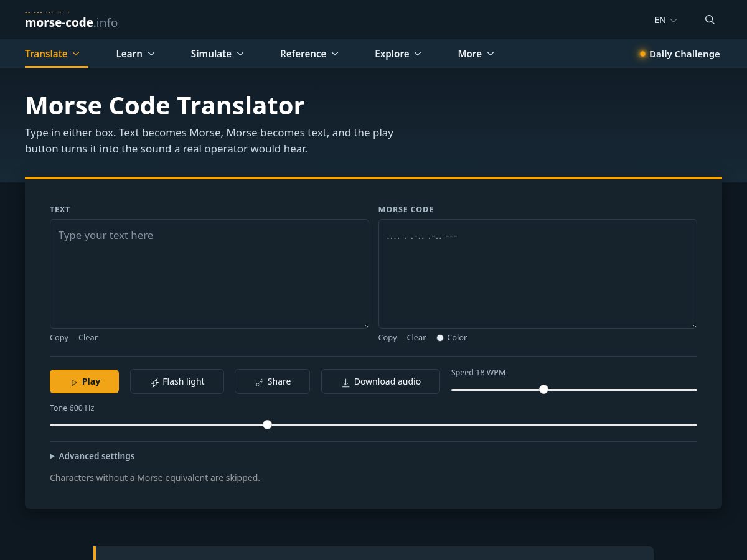This screenshot has width=747, height=560.
Task: Click the chain link share icon
Action: pyautogui.click(x=260, y=382)
